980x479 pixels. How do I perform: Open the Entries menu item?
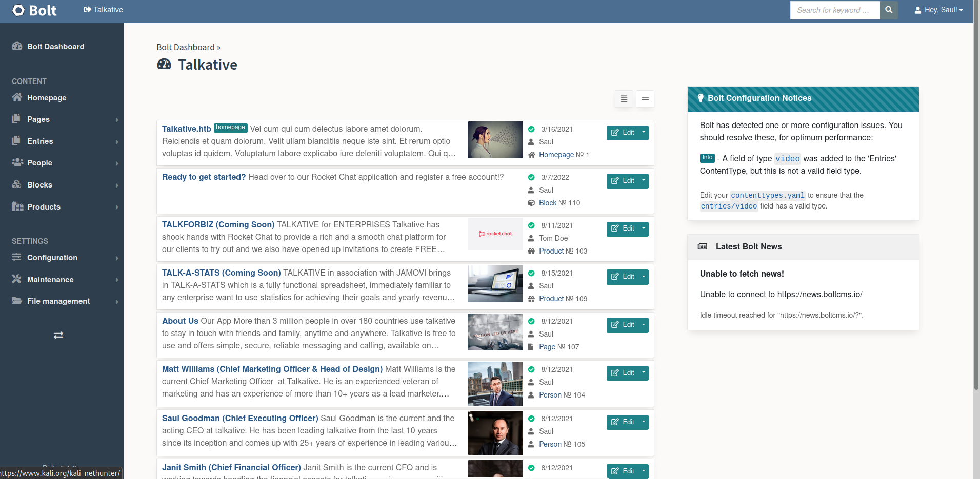(40, 141)
